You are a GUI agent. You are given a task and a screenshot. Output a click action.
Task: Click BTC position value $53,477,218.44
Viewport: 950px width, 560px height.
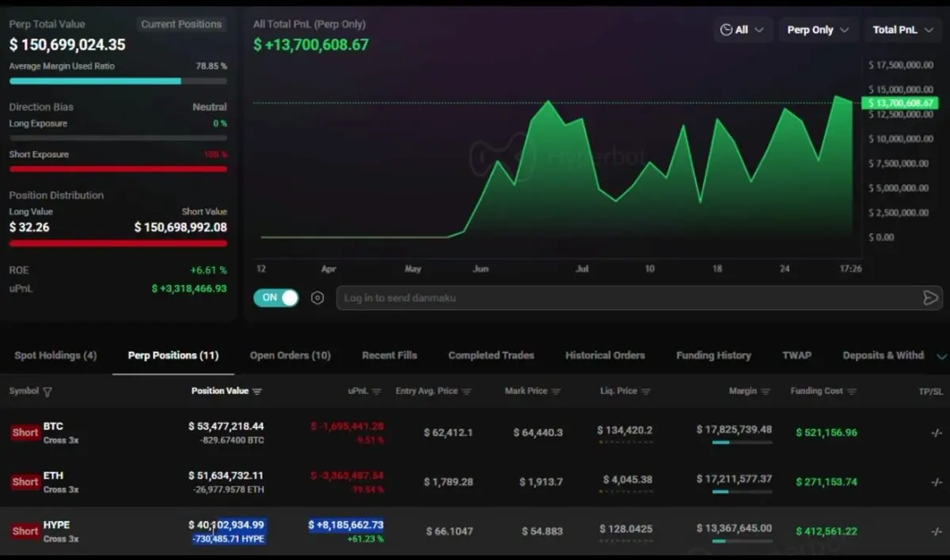click(x=226, y=426)
